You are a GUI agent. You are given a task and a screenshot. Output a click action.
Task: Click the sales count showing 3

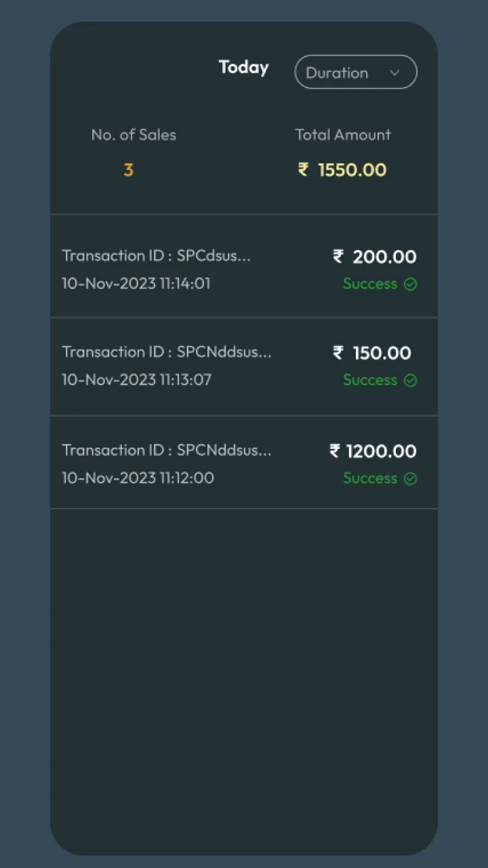click(128, 170)
